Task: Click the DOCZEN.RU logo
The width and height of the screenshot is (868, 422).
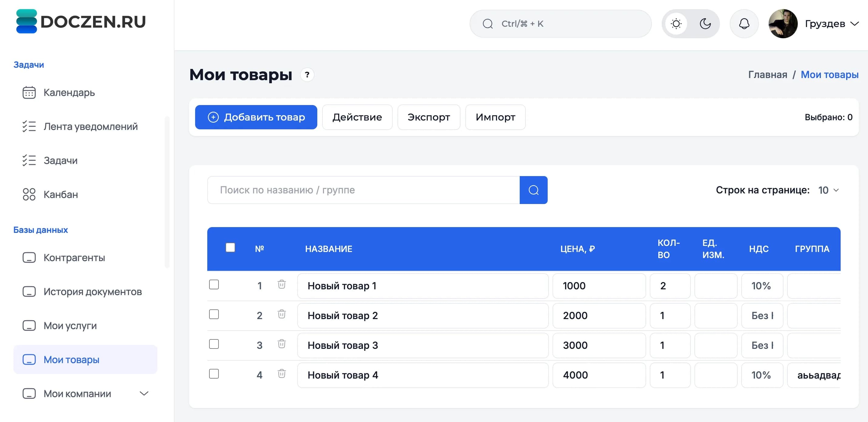Action: 81,22
